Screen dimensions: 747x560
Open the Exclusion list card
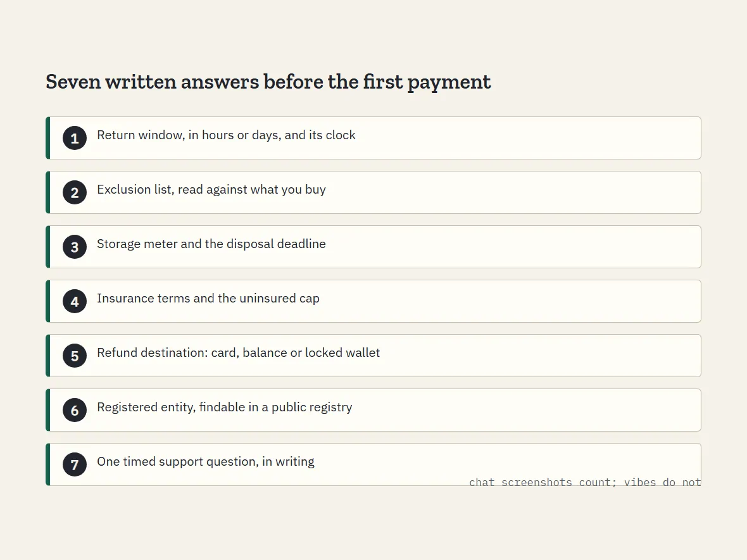(373, 192)
